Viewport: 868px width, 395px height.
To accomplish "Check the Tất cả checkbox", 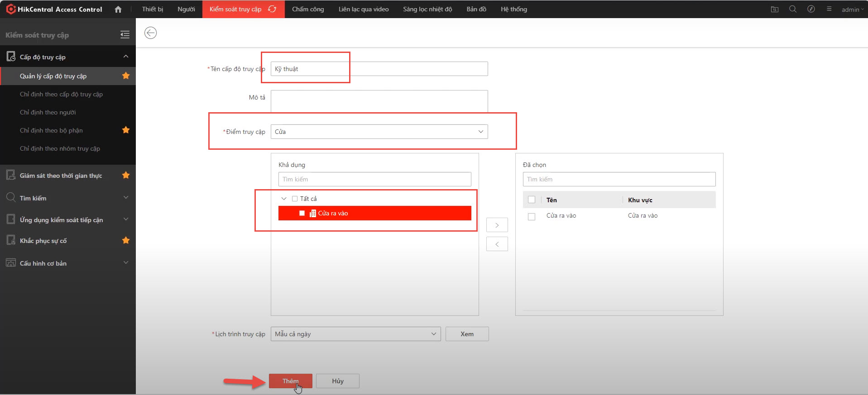I will (295, 199).
